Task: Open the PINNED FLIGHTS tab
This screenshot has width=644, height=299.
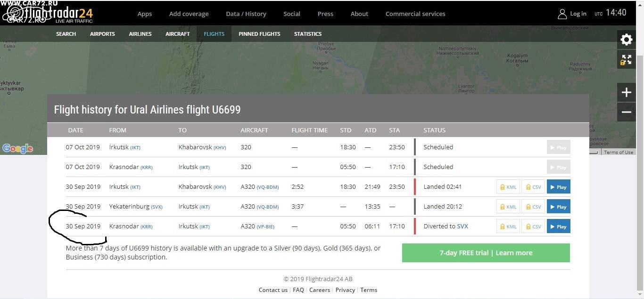Action: (259, 34)
